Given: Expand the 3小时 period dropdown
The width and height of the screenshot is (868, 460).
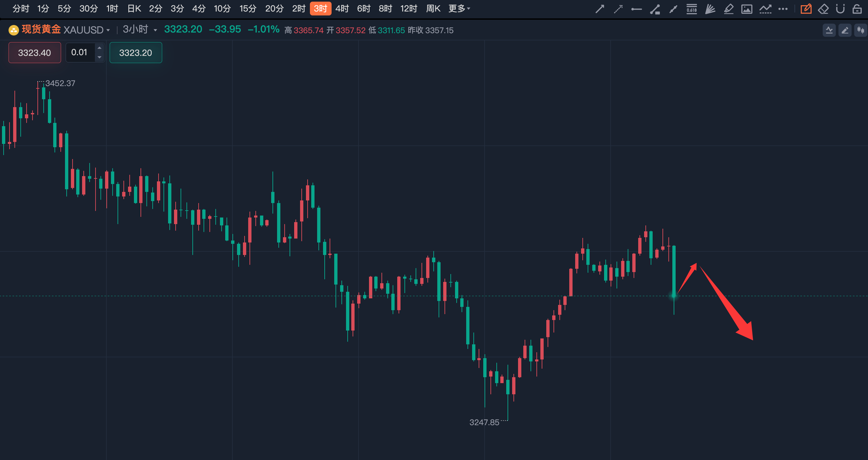Looking at the screenshot, I should 155,30.
